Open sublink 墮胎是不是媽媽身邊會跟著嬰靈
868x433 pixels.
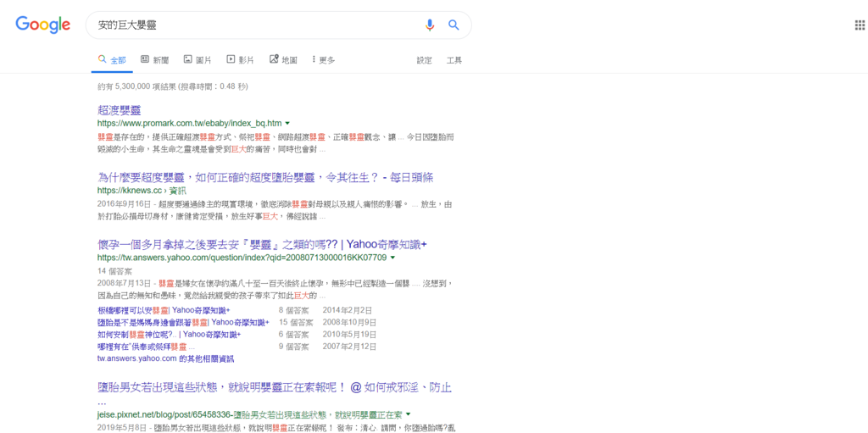pyautogui.click(x=183, y=322)
